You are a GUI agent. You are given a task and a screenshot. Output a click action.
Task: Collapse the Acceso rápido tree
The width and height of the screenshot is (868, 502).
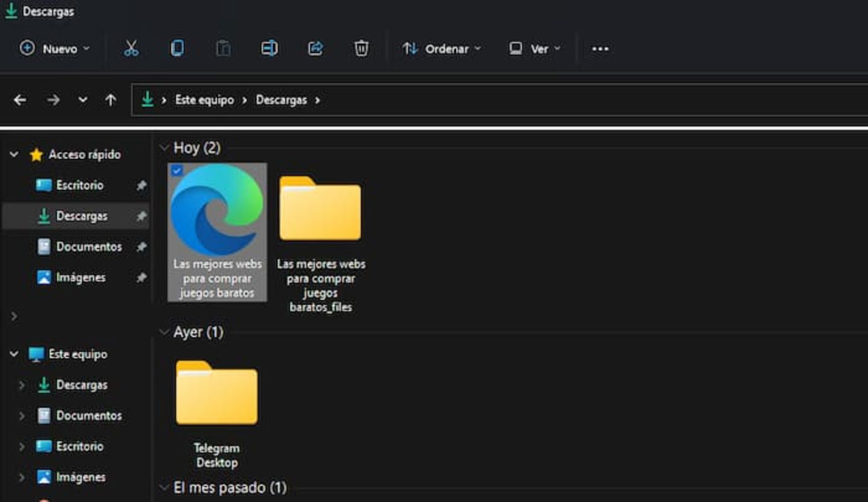[x=14, y=155]
